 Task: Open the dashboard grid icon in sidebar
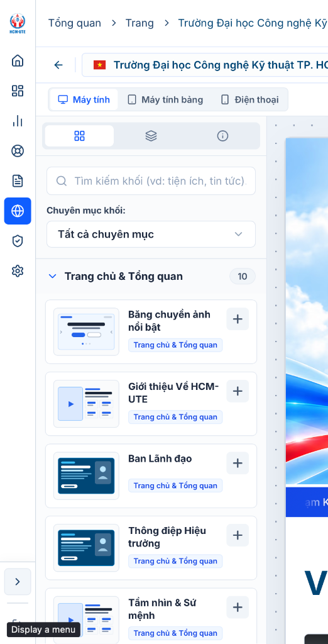pos(18,91)
